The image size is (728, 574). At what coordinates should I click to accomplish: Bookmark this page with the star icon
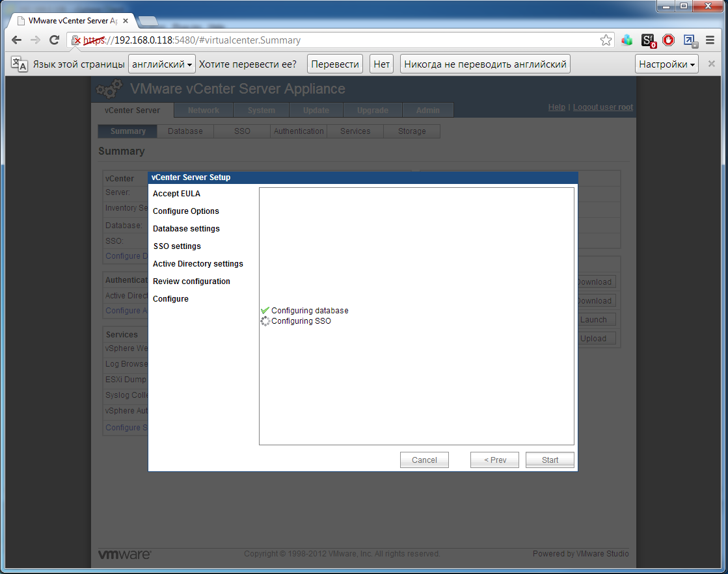(x=606, y=40)
